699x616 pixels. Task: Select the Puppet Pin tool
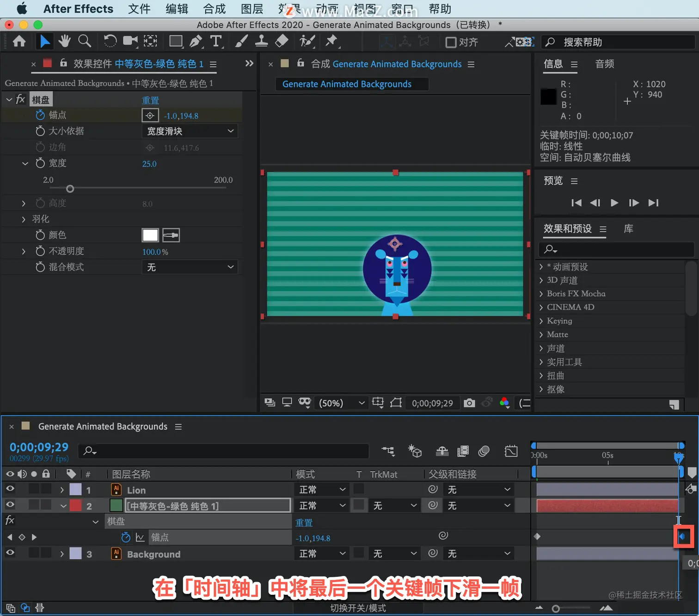point(331,42)
